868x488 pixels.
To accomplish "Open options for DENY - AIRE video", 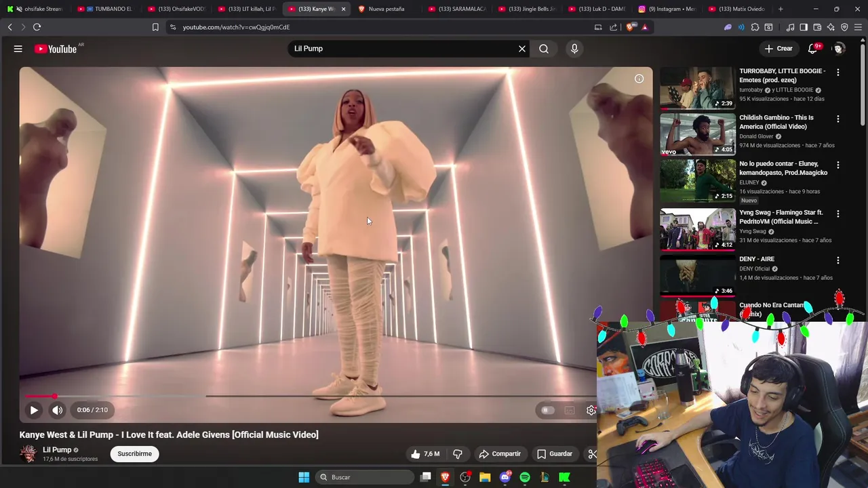I will 838,260.
